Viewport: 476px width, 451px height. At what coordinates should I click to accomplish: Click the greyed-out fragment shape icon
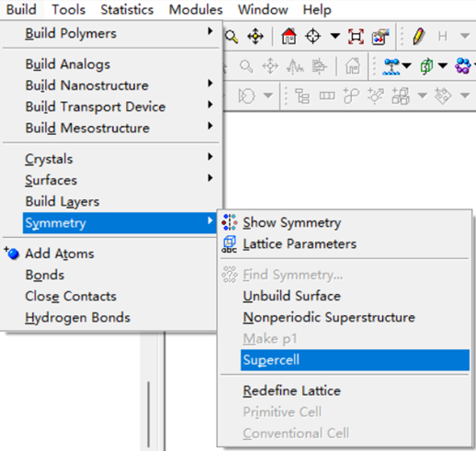tap(246, 96)
